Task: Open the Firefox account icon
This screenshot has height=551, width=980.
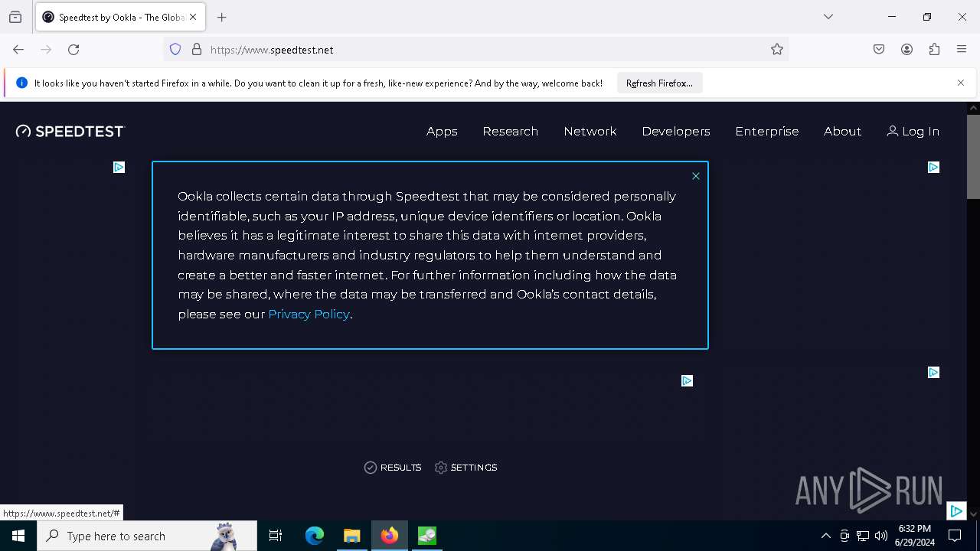Action: click(906, 50)
